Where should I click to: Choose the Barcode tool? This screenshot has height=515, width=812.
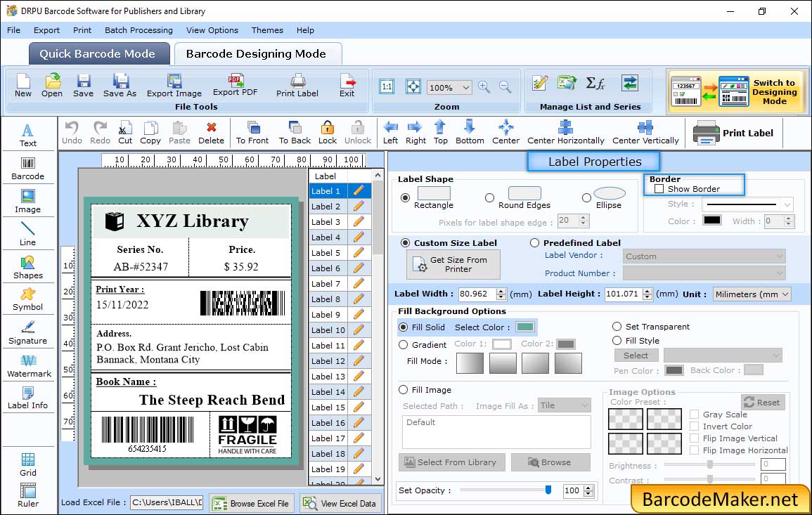coord(28,169)
